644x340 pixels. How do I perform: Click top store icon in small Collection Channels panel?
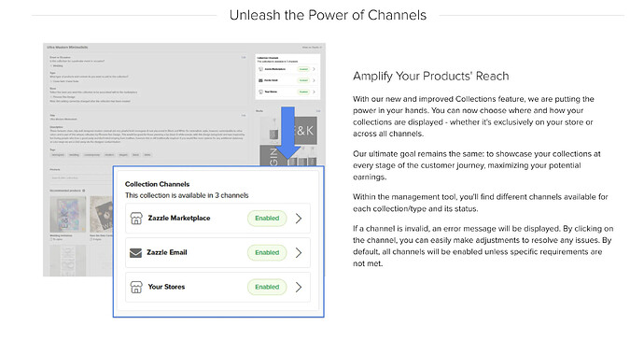point(260,69)
